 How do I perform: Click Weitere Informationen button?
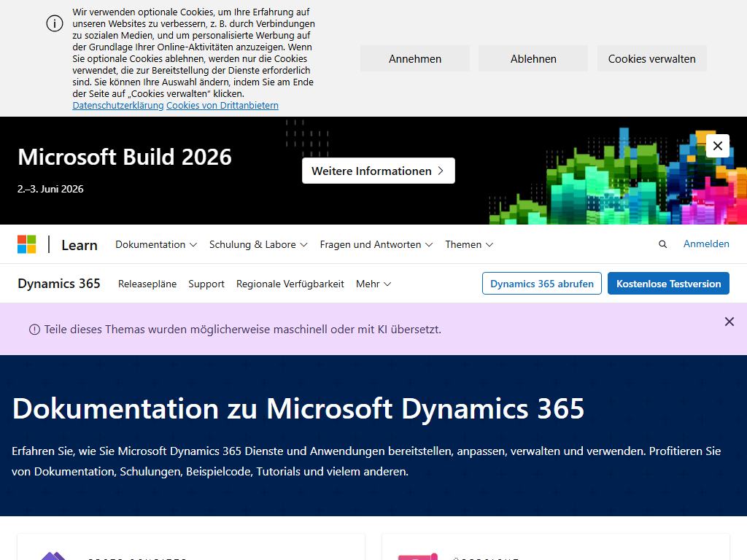coord(379,171)
